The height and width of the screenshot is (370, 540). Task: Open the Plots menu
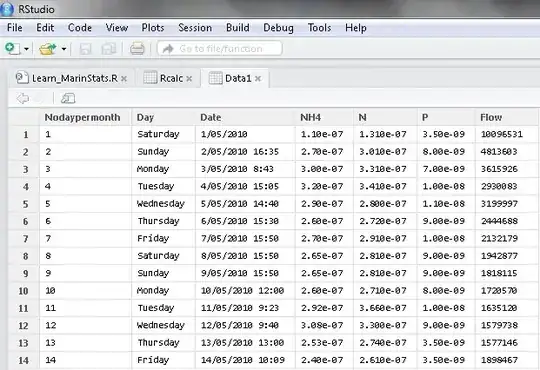tap(153, 28)
